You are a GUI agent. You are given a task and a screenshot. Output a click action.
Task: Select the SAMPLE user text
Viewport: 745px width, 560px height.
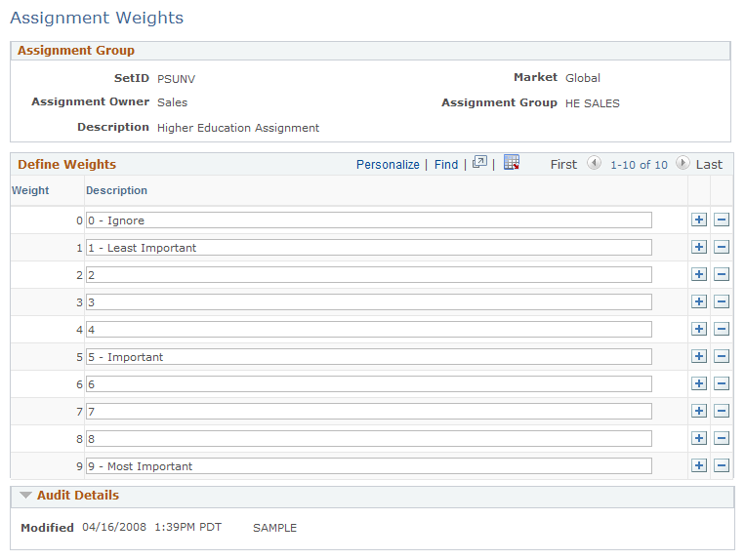coord(274,528)
